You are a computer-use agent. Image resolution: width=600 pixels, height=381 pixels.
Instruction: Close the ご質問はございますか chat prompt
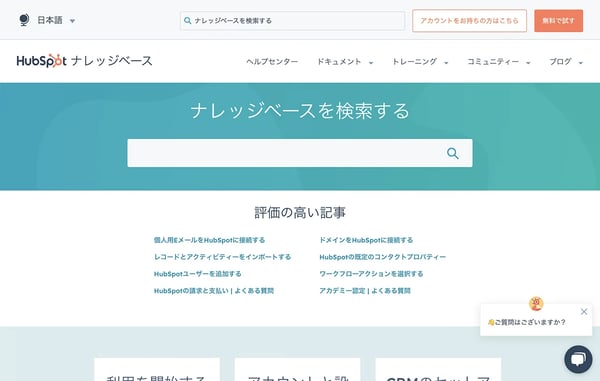[584, 311]
